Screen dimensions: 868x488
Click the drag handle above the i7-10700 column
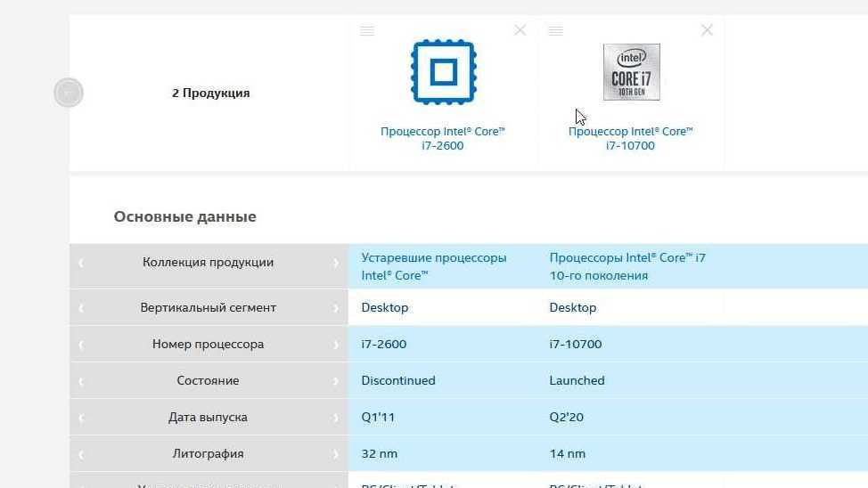[555, 31]
